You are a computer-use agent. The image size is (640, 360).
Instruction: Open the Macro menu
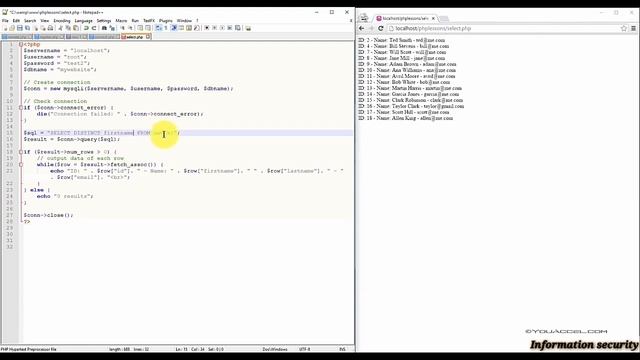click(x=121, y=20)
